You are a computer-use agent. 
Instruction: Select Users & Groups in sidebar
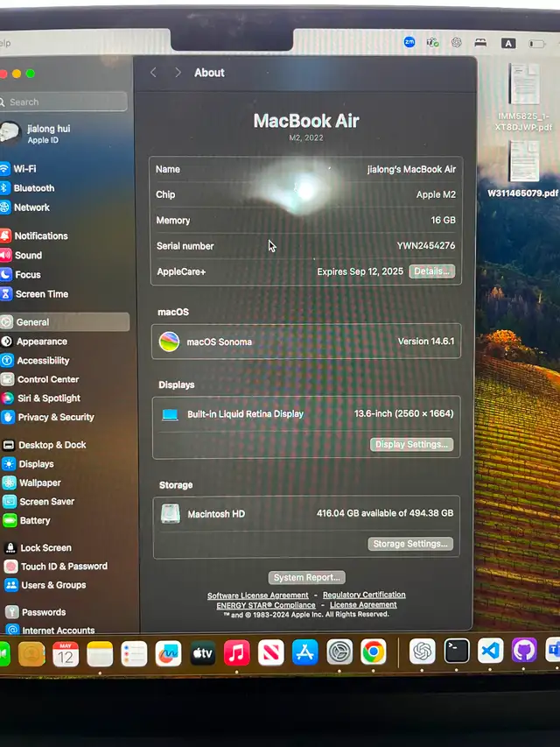click(45, 585)
